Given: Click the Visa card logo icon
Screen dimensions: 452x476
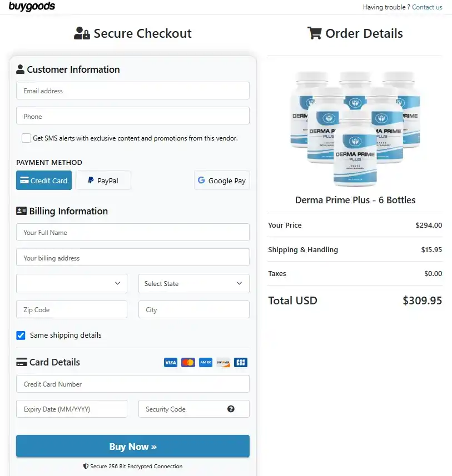Looking at the screenshot, I should point(171,362).
